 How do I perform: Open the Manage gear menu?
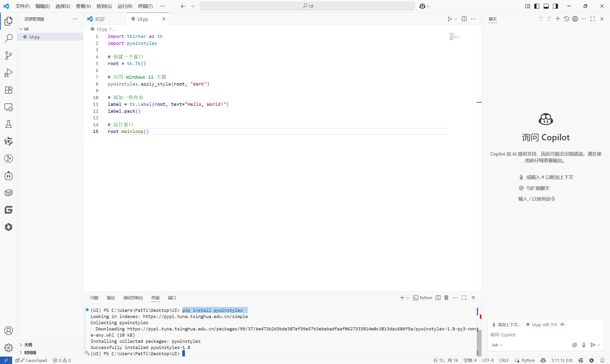click(x=9, y=348)
